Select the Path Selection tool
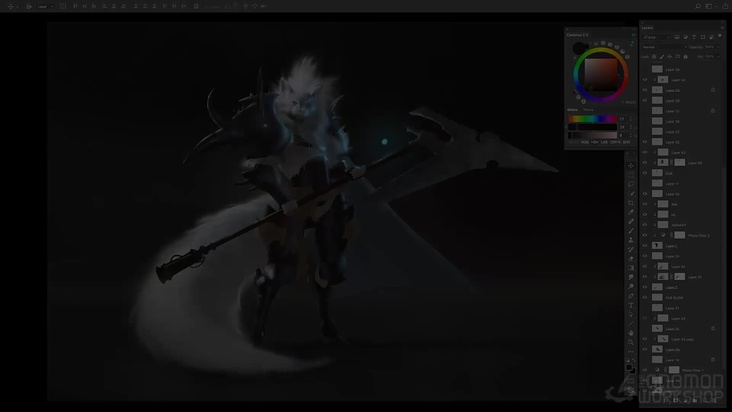Screen dimensions: 732x412 pos(631,315)
